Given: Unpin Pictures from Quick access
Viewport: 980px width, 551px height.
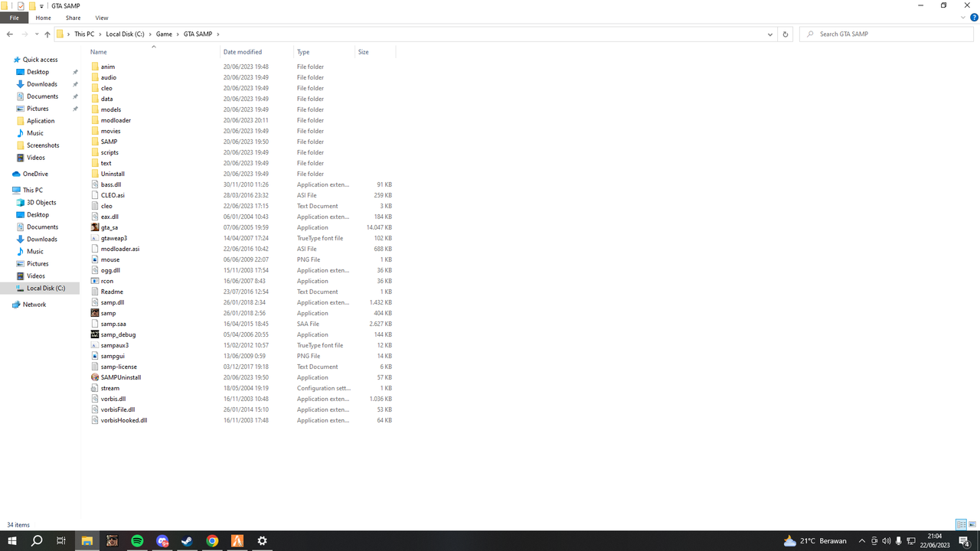Looking at the screenshot, I should pyautogui.click(x=75, y=109).
